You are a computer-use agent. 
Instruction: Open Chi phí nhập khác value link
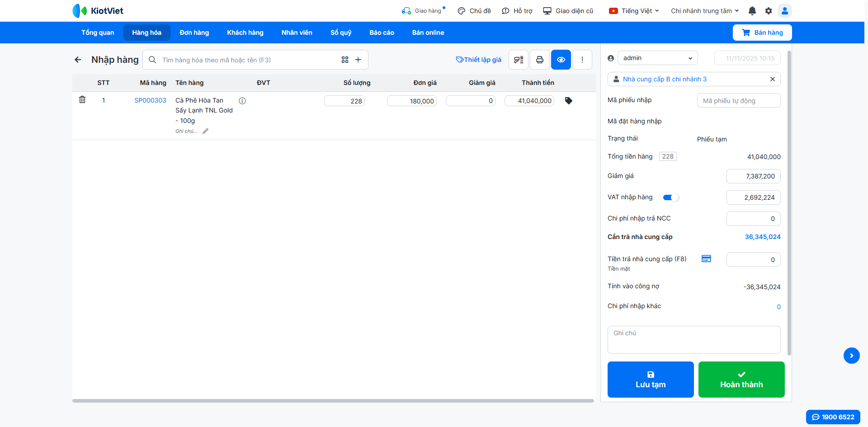pos(778,307)
